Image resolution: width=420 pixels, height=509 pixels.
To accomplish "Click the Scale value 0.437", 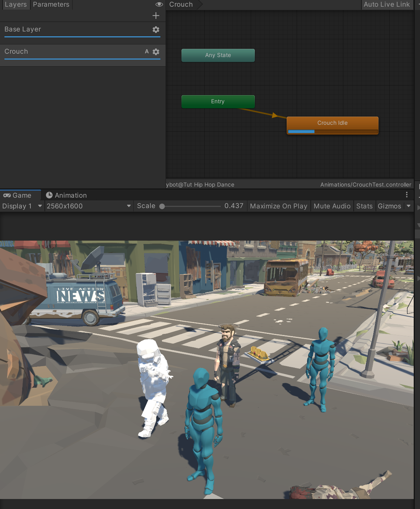I will 234,206.
